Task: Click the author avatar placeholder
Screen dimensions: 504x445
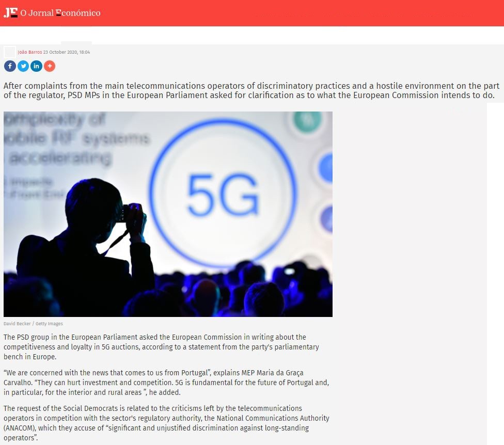Action: pyautogui.click(x=10, y=52)
